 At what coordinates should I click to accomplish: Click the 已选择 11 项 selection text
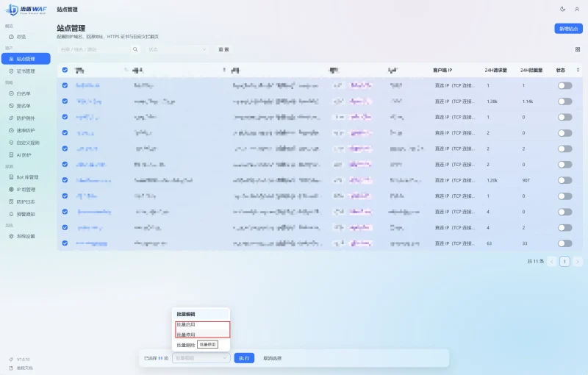click(x=156, y=358)
